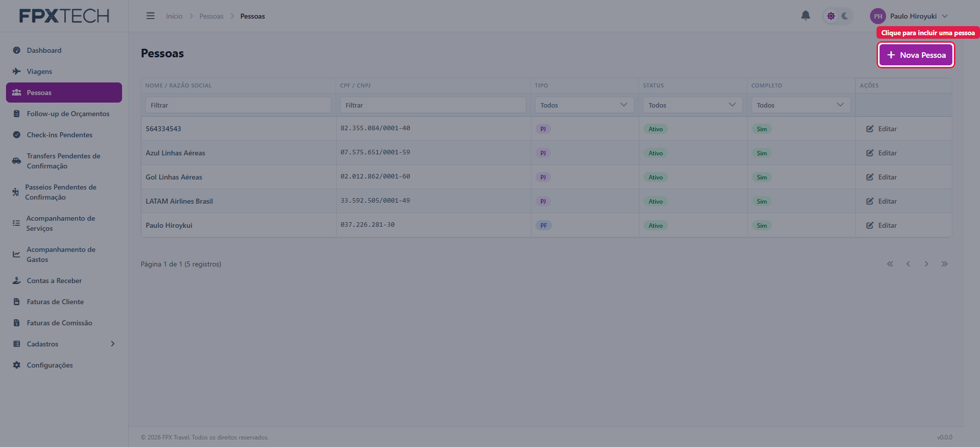
Task: Open Viagens in the sidebar
Action: 64,71
